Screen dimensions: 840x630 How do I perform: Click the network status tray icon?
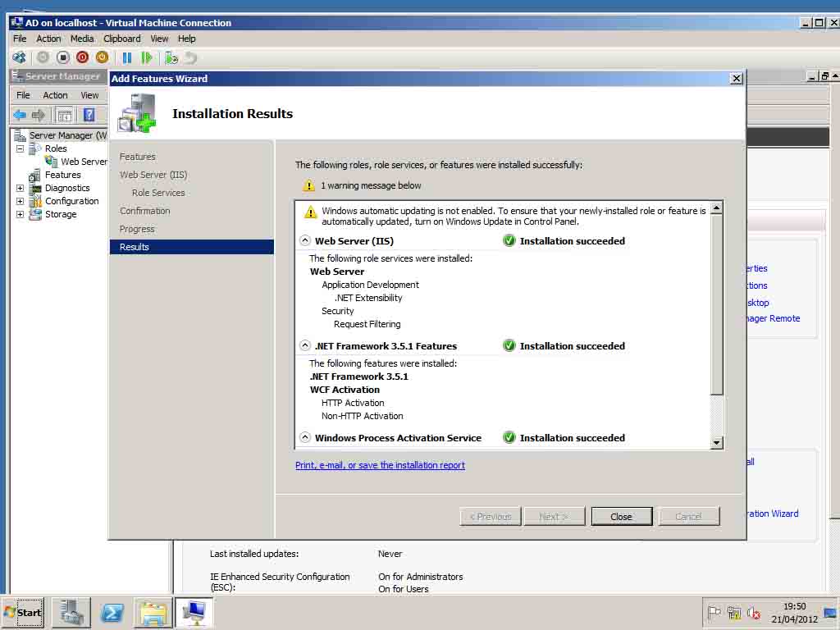point(733,613)
